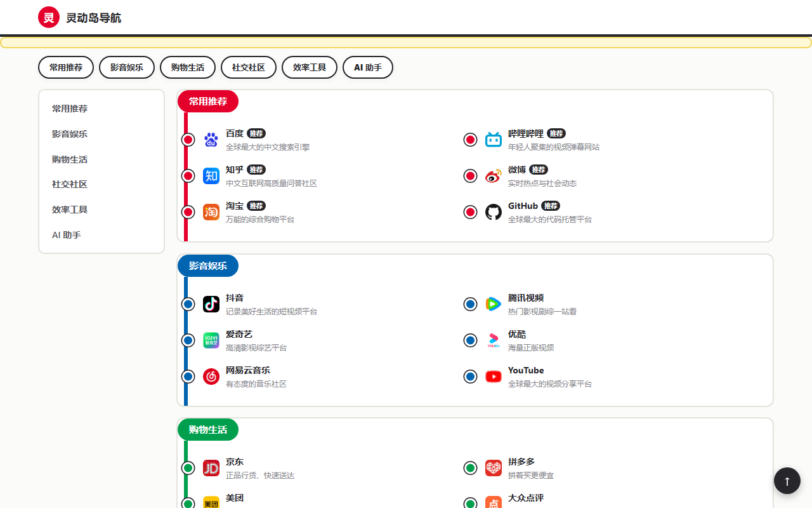Open the 网易云音乐 title link
This screenshot has width=812, height=508.
click(x=248, y=370)
